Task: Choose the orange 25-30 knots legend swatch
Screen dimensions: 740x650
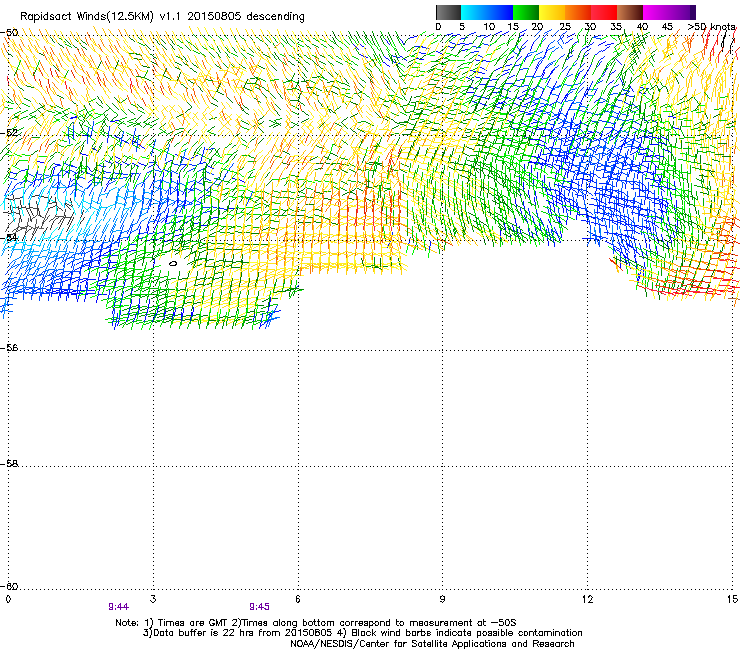Action: [x=578, y=12]
